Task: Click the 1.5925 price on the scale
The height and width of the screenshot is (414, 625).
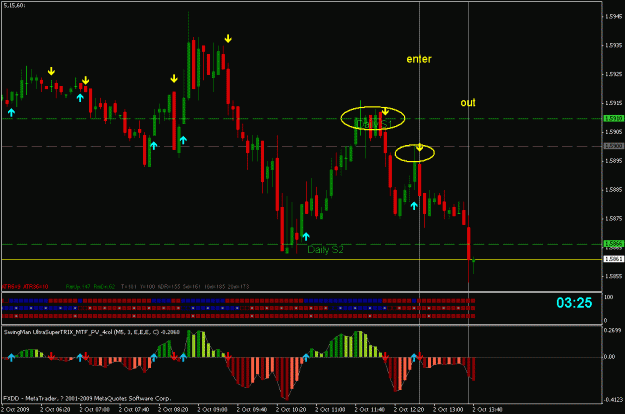Action: pyautogui.click(x=614, y=74)
